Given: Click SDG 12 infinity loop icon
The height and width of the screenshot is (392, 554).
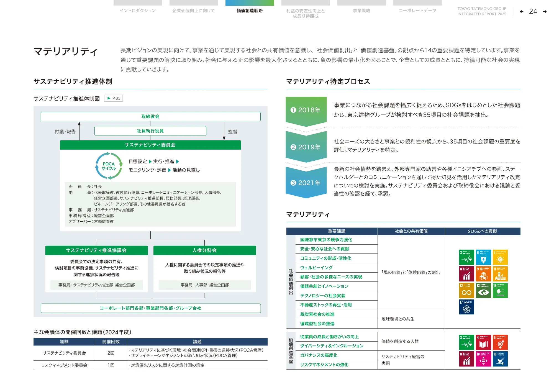Looking at the screenshot, I should tap(466, 290).
